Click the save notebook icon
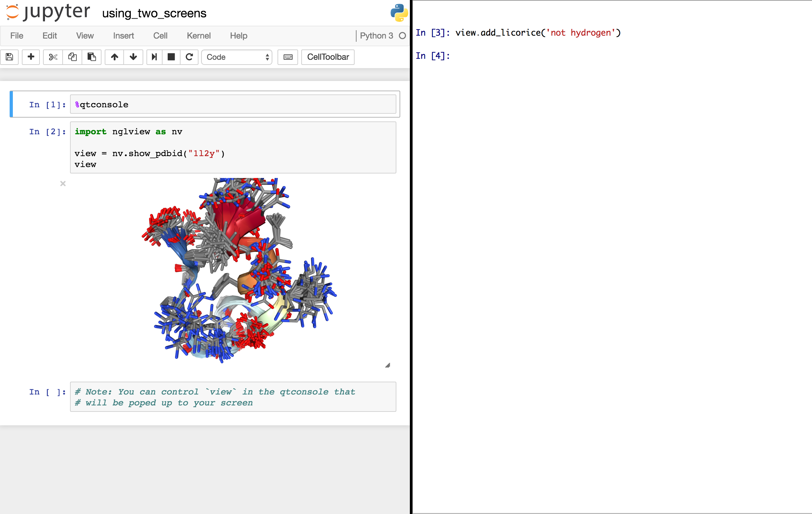 pyautogui.click(x=9, y=57)
